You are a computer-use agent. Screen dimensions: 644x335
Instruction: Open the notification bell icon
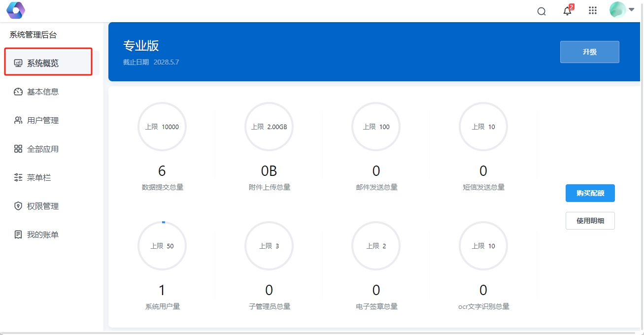567,11
